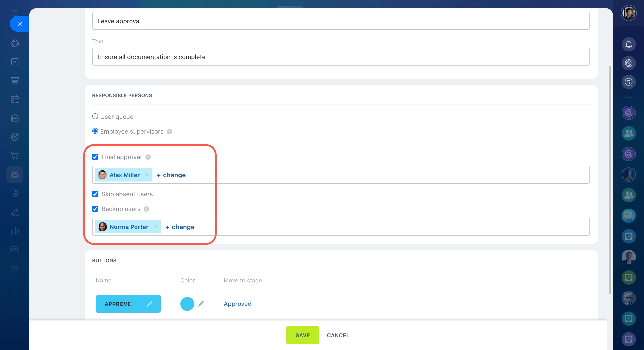Click the notifications bell icon
The height and width of the screenshot is (350, 644).
click(628, 44)
